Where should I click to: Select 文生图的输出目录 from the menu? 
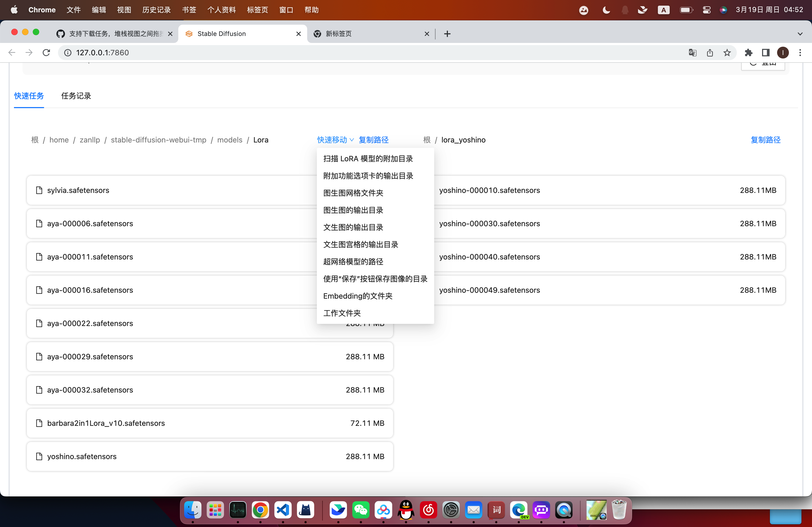pyautogui.click(x=353, y=227)
